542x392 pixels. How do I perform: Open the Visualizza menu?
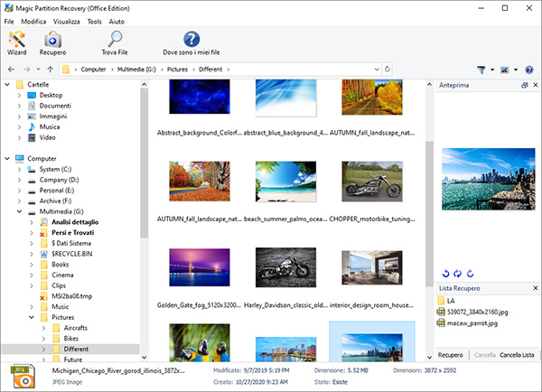(x=66, y=22)
